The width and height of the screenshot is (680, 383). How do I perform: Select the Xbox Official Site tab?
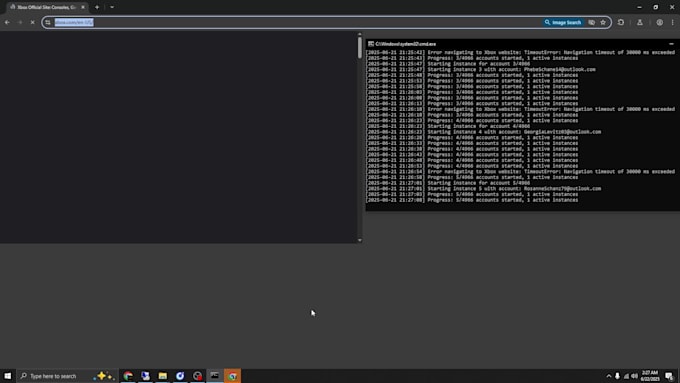click(46, 7)
